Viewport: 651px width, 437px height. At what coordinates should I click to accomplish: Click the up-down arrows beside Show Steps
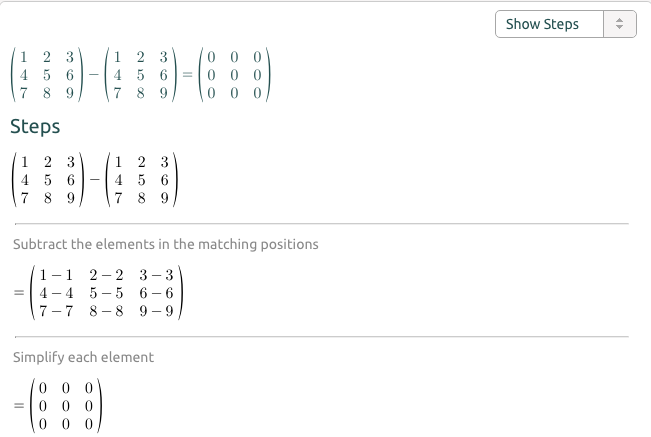tap(619, 24)
